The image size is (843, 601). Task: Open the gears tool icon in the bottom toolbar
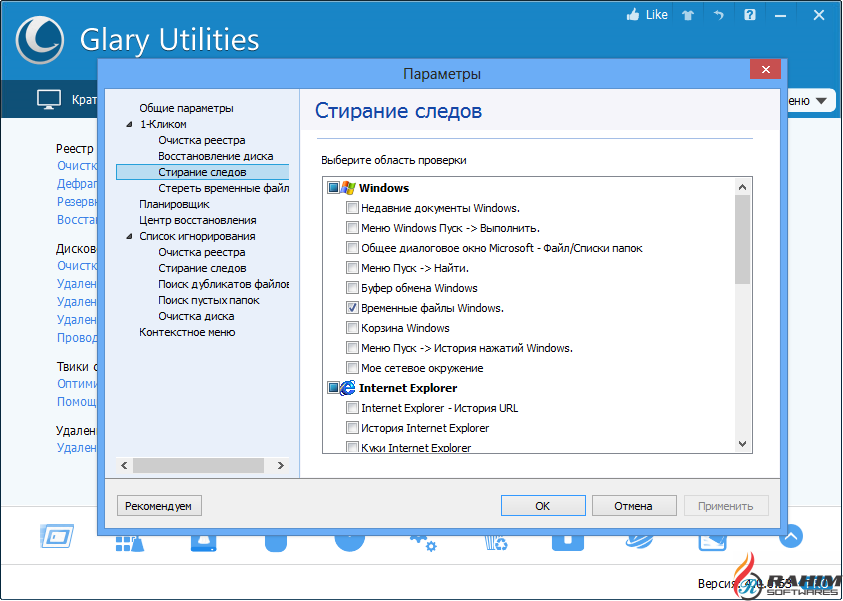423,543
